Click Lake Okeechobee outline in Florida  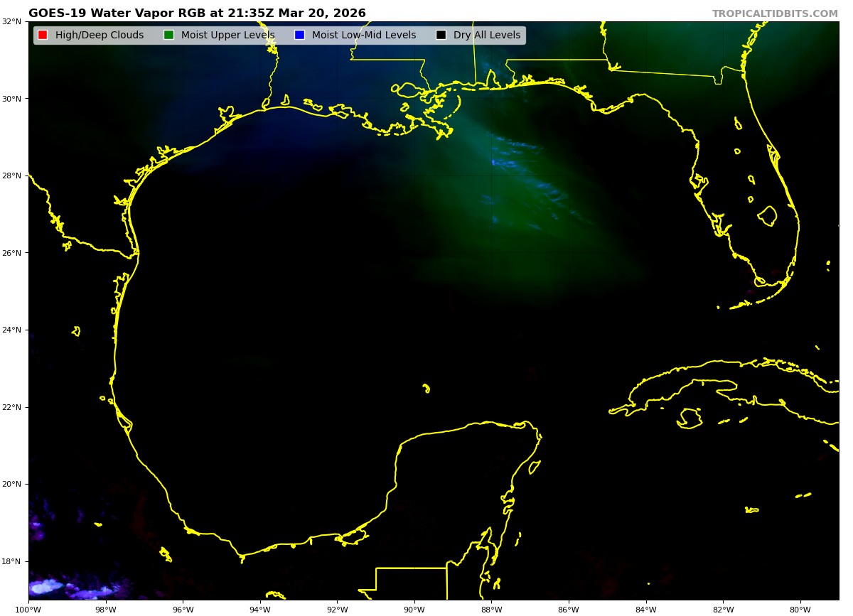pos(768,215)
